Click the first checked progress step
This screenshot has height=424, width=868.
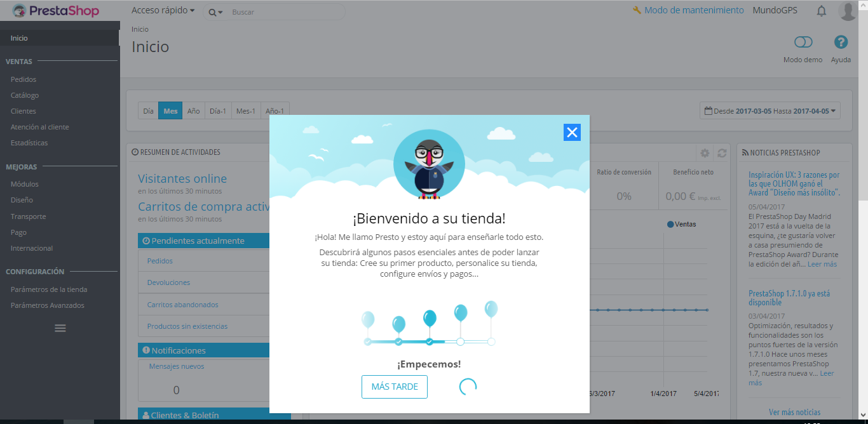pos(368,341)
